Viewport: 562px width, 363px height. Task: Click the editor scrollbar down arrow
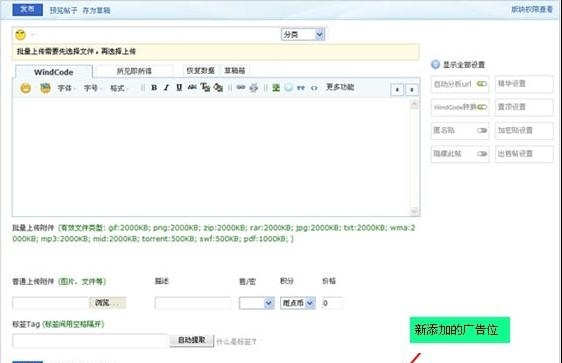tap(414, 211)
